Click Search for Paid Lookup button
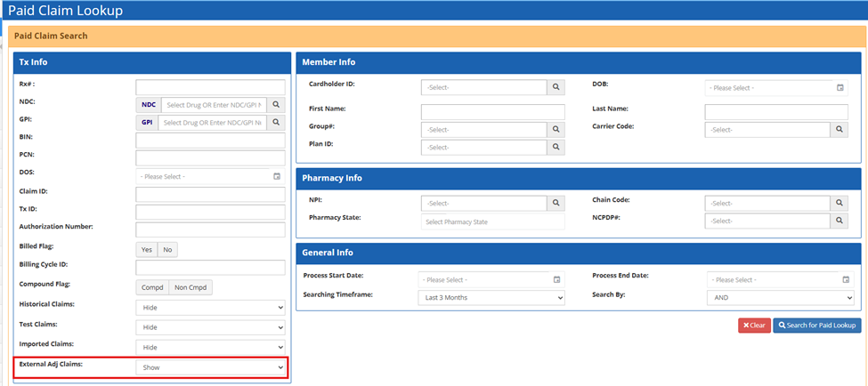 (x=816, y=326)
